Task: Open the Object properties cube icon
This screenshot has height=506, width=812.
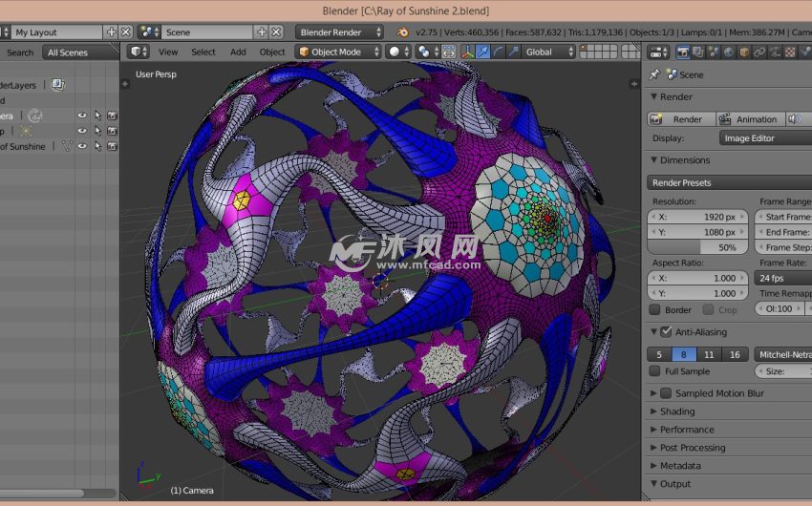Action: (744, 52)
